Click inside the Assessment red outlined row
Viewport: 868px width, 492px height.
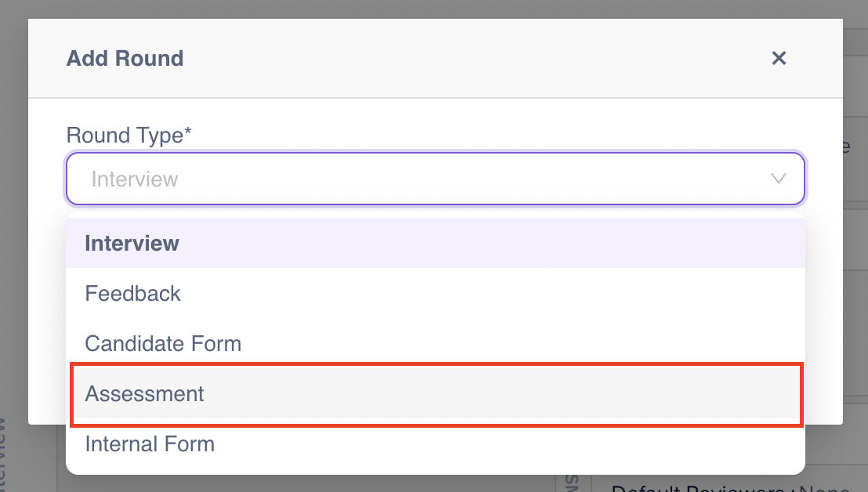point(144,394)
